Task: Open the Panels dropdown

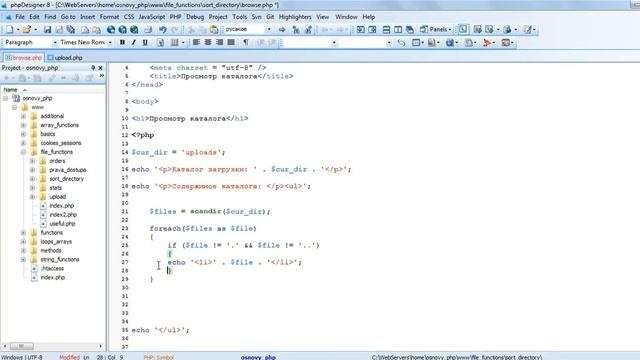Action: [x=436, y=29]
